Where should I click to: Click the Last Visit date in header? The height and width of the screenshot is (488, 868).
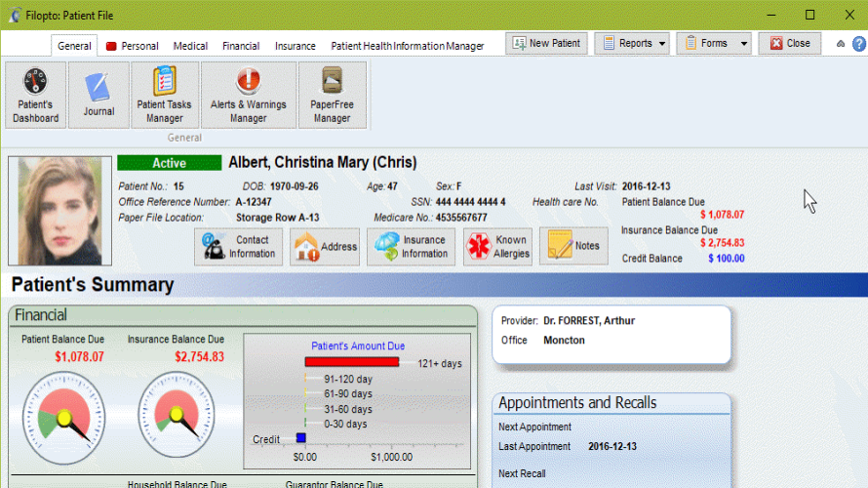[x=646, y=186]
